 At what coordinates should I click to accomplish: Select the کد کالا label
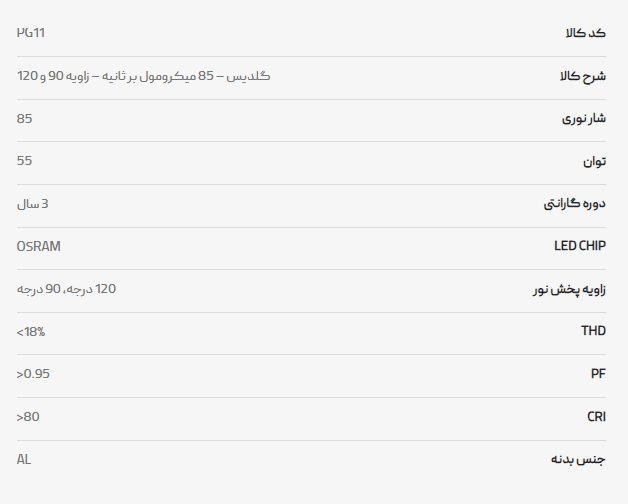(x=586, y=33)
